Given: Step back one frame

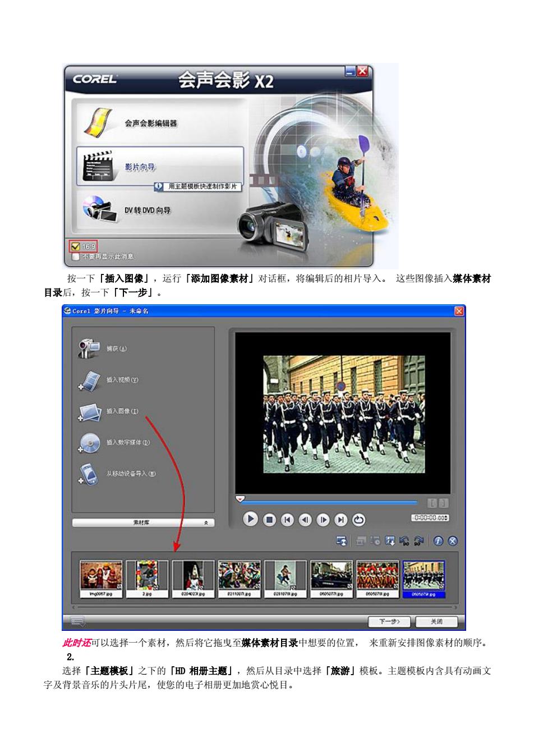Looking at the screenshot, I should (305, 520).
